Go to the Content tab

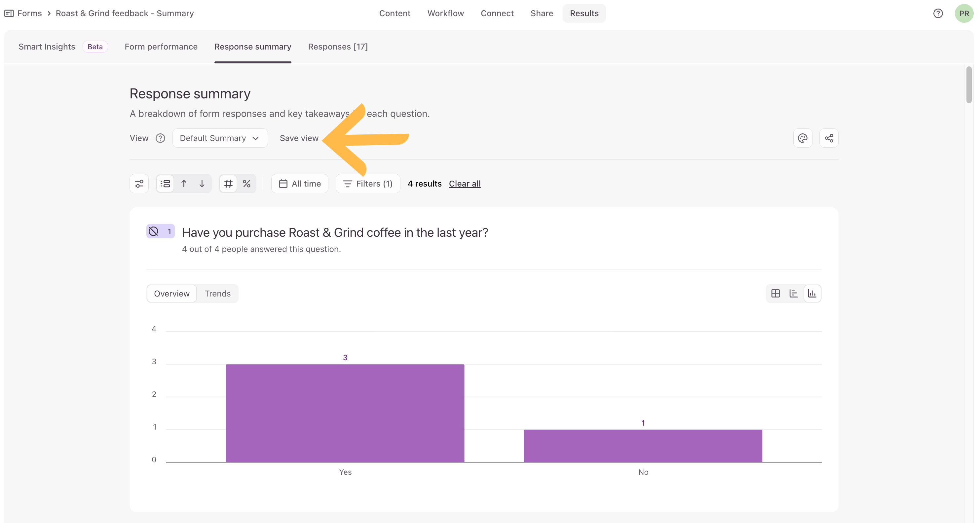395,13
